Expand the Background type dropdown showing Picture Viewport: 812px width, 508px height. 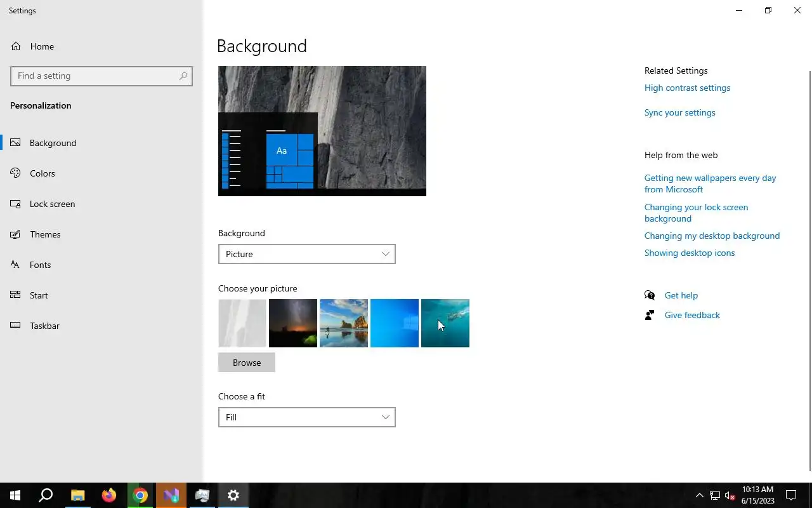[x=307, y=254]
